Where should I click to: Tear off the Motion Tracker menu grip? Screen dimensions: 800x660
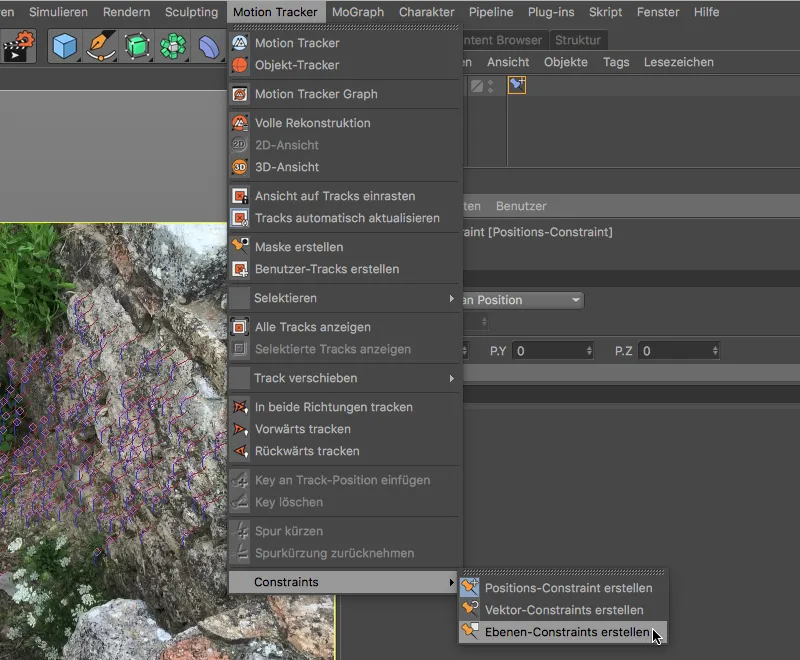(x=345, y=27)
